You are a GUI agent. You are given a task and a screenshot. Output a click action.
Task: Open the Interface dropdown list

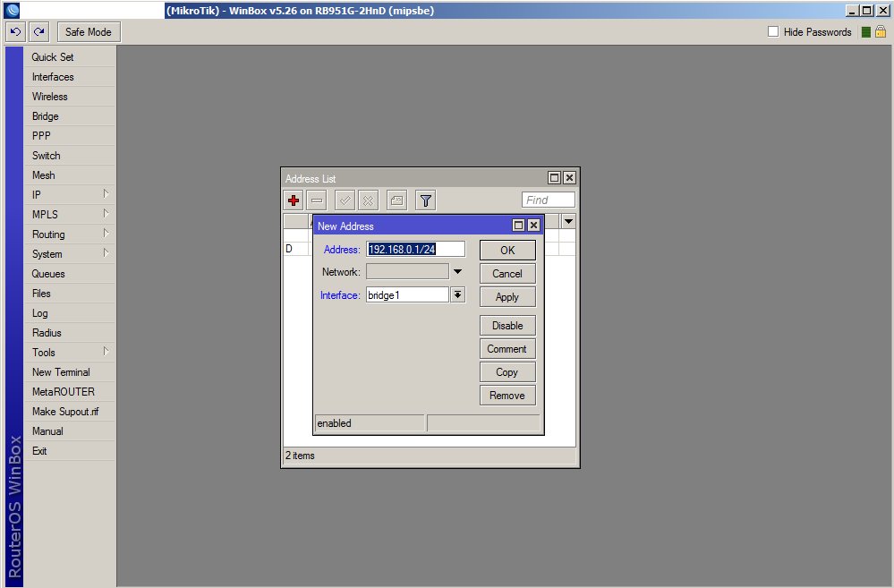[458, 294]
